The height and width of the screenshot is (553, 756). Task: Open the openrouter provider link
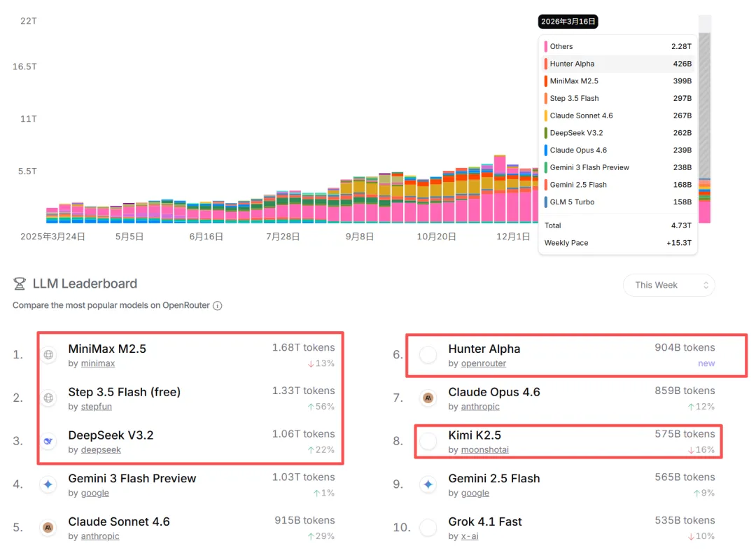[x=484, y=363]
